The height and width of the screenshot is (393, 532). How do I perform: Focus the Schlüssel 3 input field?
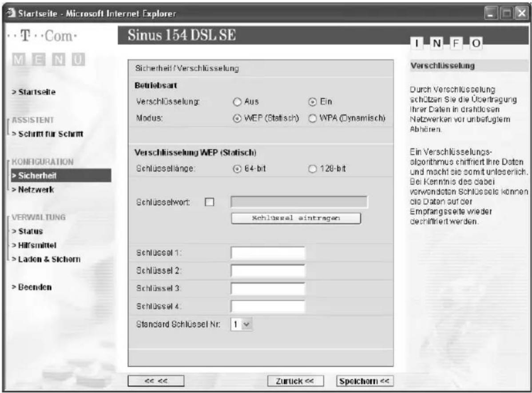click(x=268, y=289)
